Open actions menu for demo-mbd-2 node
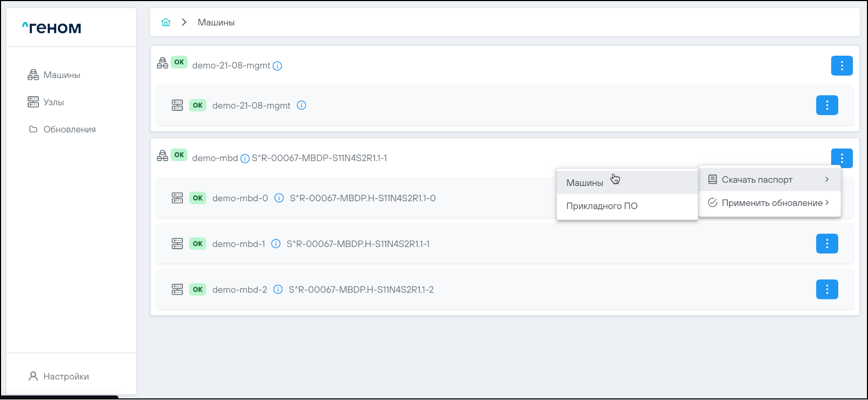The height and width of the screenshot is (400, 868). click(826, 290)
